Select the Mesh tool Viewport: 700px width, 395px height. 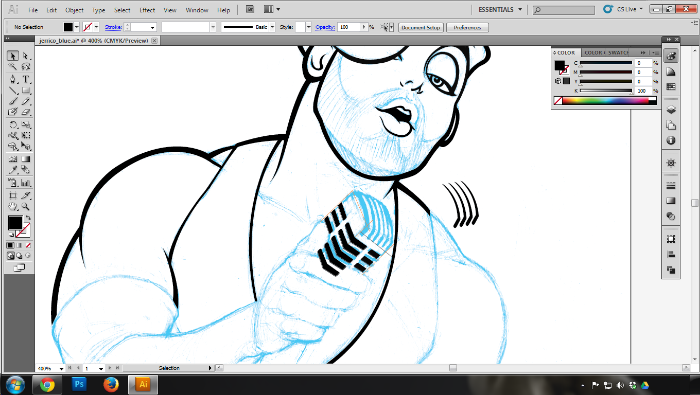point(13,159)
